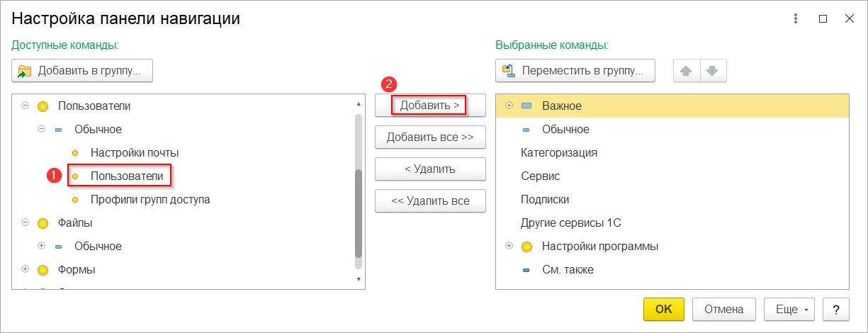Click the << Удалить все button
The width and height of the screenshot is (868, 333).
(x=430, y=201)
